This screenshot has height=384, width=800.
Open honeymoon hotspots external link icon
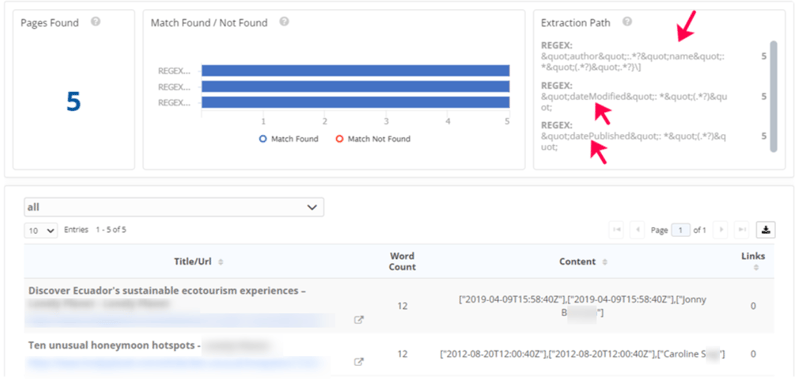point(359,362)
